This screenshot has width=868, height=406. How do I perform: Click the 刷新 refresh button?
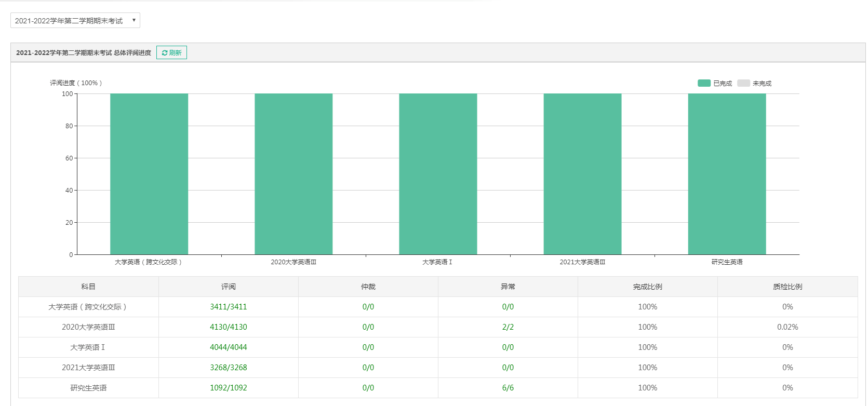pyautogui.click(x=171, y=52)
